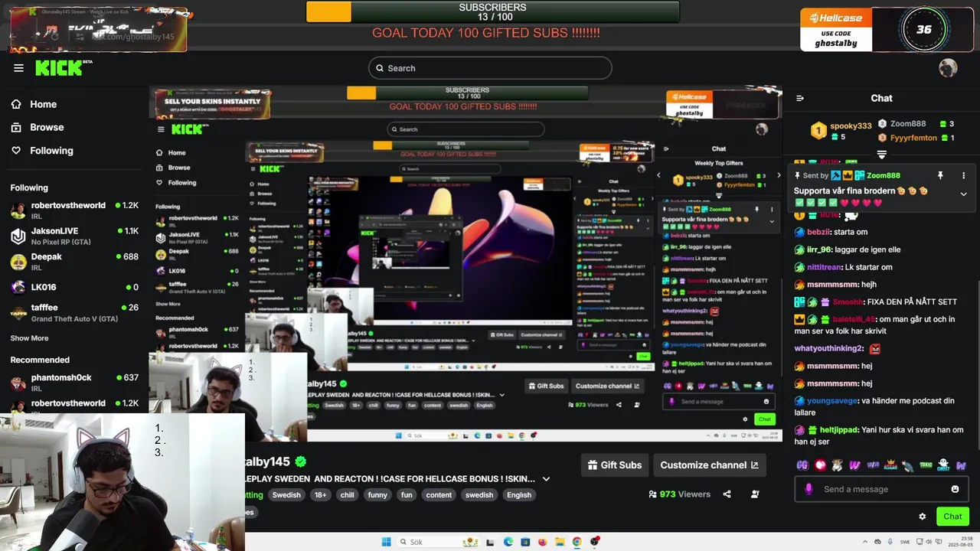Click bebzii username in chat
The image size is (980, 551).
click(x=818, y=232)
